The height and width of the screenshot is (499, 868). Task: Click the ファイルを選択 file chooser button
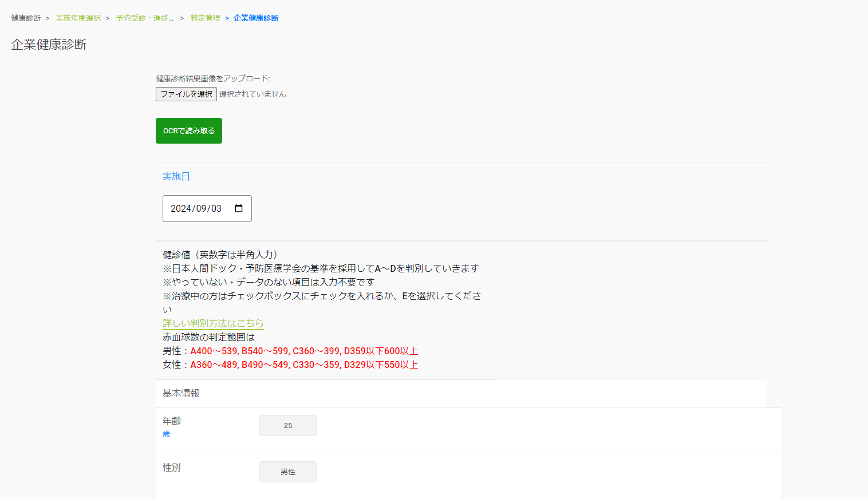[x=186, y=94]
